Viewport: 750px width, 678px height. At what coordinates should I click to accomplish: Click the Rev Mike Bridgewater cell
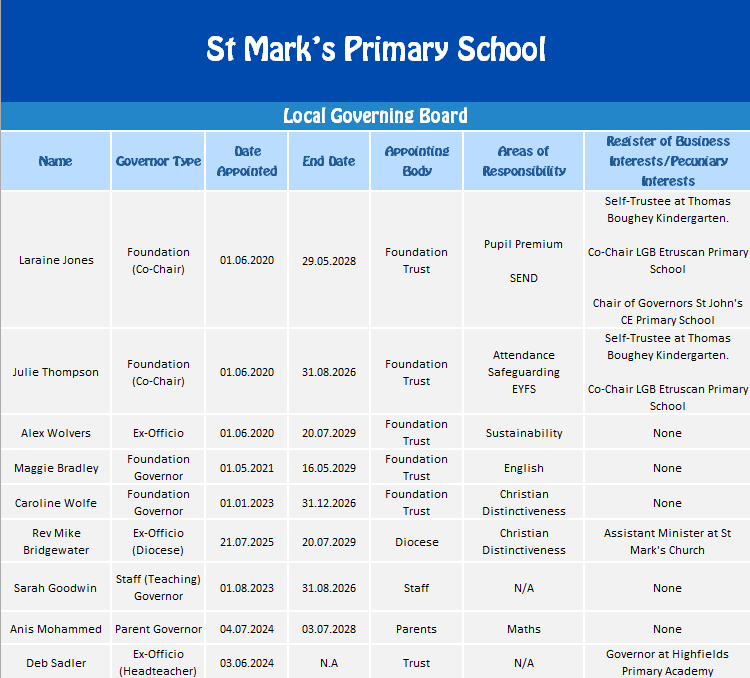click(56, 542)
